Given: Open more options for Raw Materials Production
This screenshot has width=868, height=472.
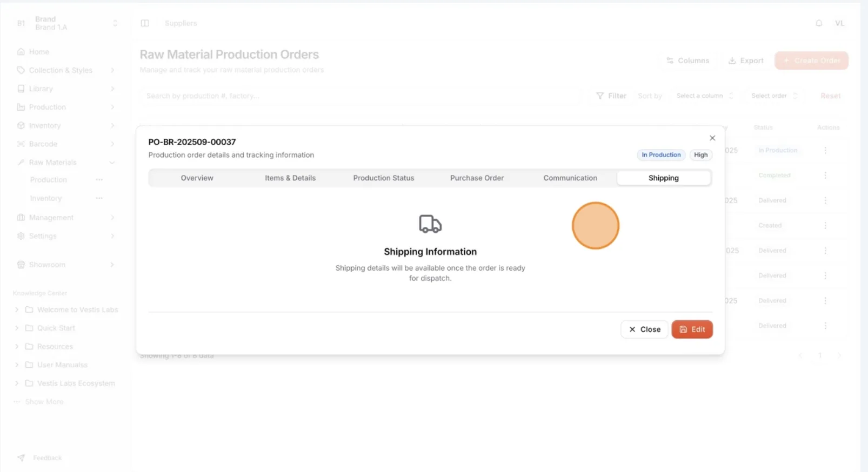Looking at the screenshot, I should point(99,180).
